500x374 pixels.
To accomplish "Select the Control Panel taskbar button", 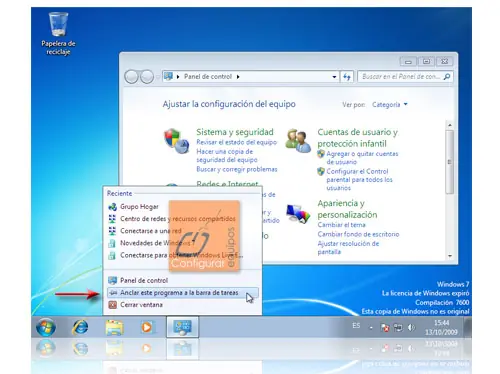I will coord(182,327).
